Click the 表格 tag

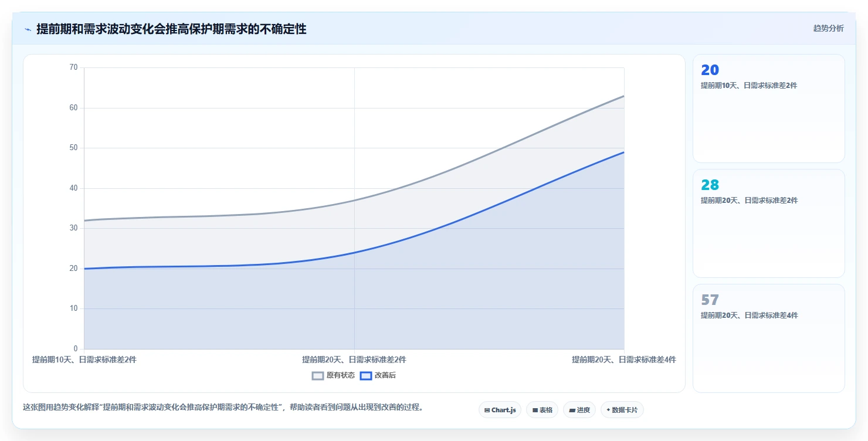pos(542,410)
